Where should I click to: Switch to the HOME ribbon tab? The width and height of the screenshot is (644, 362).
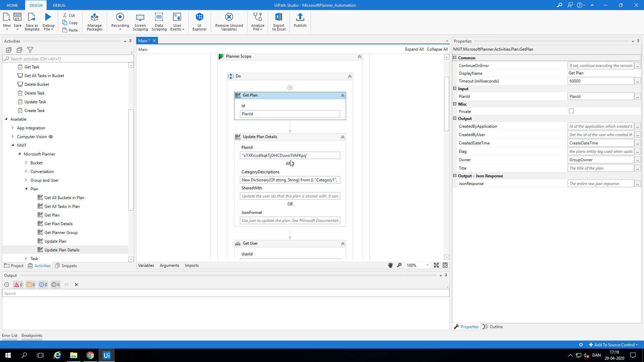click(x=12, y=5)
